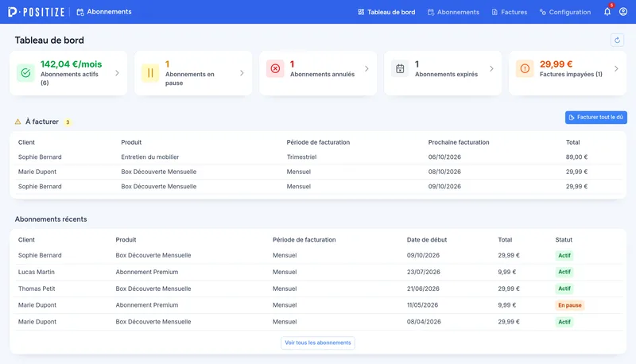Click the Trimestriel billing period cell
636x364 pixels.
[x=301, y=157]
